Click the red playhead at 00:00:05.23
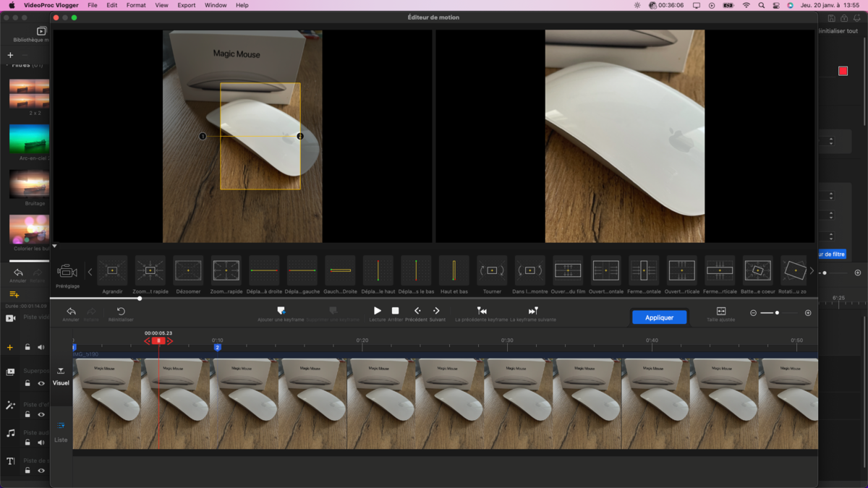 click(158, 341)
